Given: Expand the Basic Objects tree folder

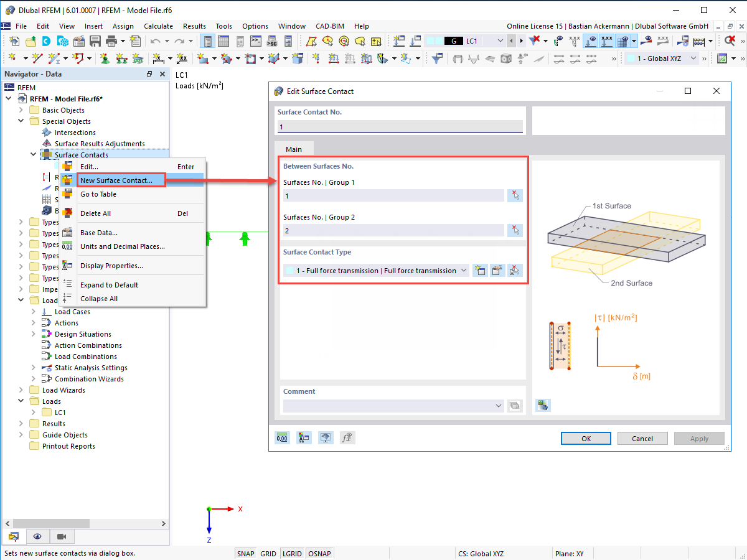Looking at the screenshot, I should 21,110.
